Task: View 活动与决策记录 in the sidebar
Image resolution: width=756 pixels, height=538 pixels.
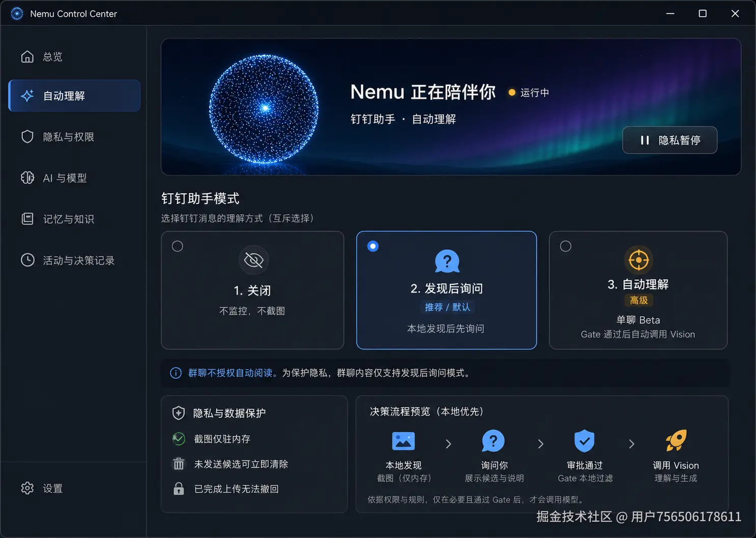Action: point(74,260)
